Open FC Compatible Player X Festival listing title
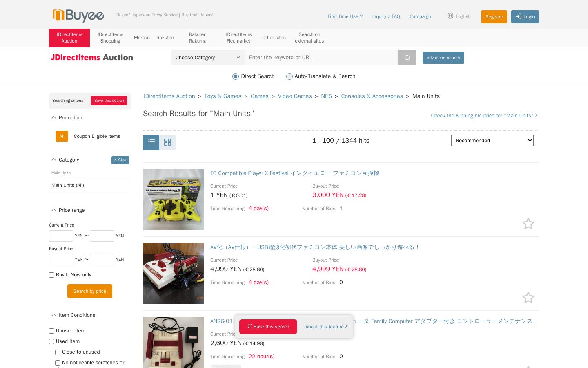Image resolution: width=588 pixels, height=368 pixels. tap(294, 173)
